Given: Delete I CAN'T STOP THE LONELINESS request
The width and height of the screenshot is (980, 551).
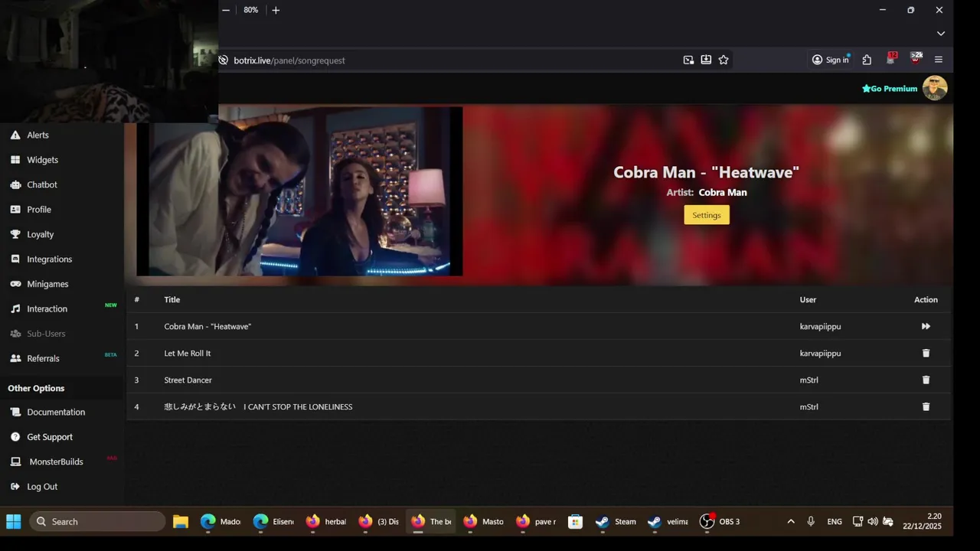Looking at the screenshot, I should [926, 406].
